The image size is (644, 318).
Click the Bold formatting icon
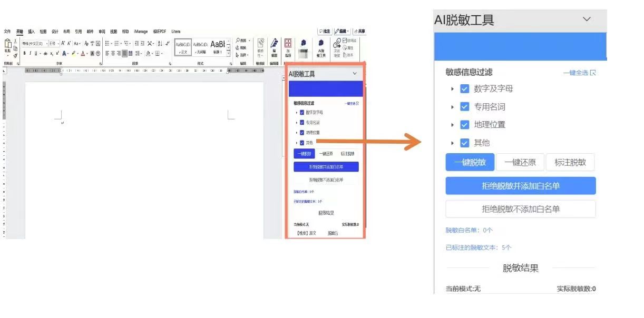tap(24, 53)
